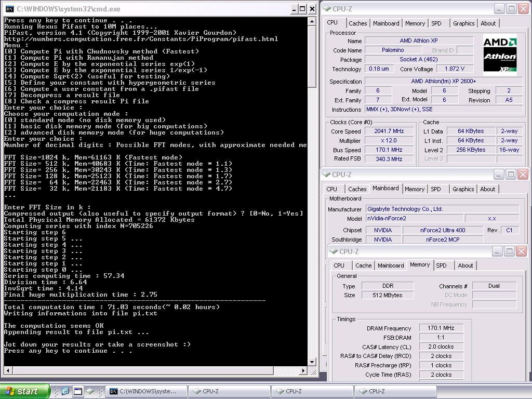Click the nForce2 Ultra 400 chipset field

point(443,230)
